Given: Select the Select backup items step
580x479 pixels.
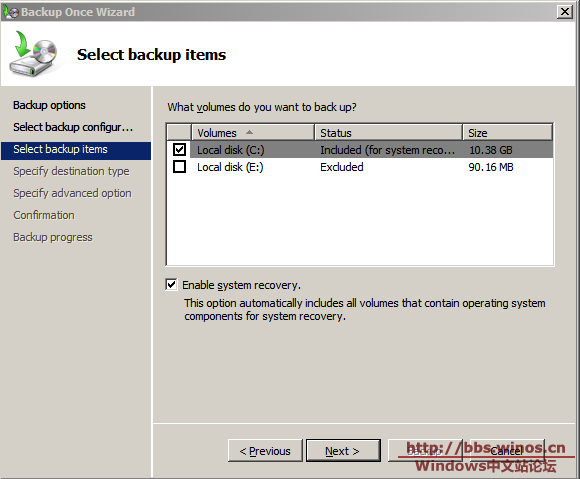Looking at the screenshot, I should pyautogui.click(x=76, y=151).
